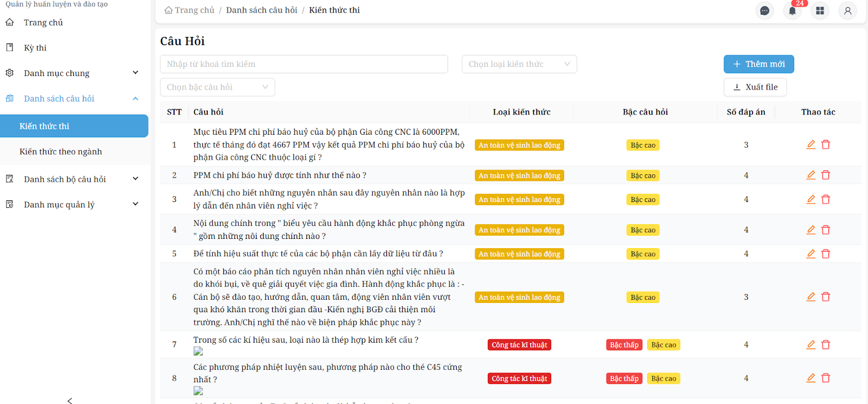Expand 'Danh sách bộ câu hỏi' menu
The image size is (868, 404).
click(74, 179)
